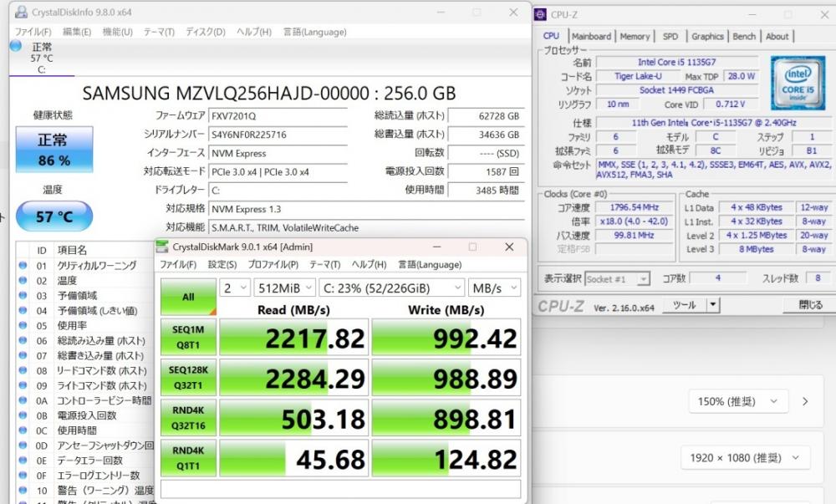Click the blue 正常 86% health status box
Screen dimensions: 836x504
point(54,149)
